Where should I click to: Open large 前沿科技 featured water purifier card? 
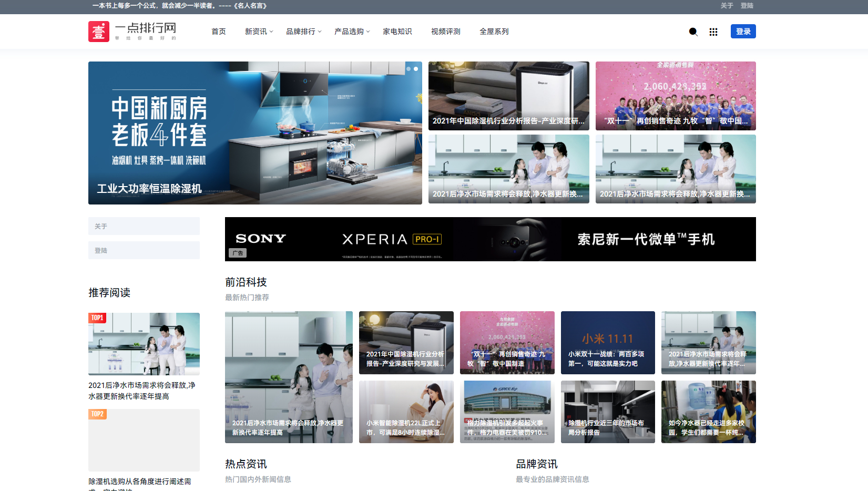[289, 377]
